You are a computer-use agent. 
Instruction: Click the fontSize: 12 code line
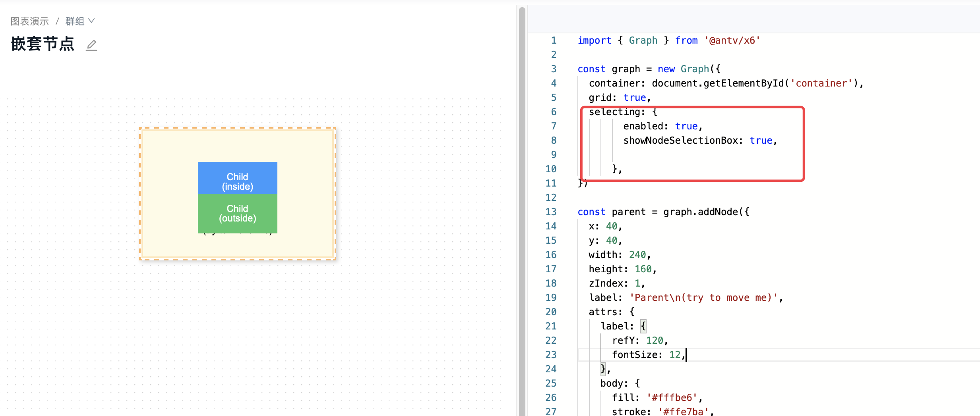649,355
